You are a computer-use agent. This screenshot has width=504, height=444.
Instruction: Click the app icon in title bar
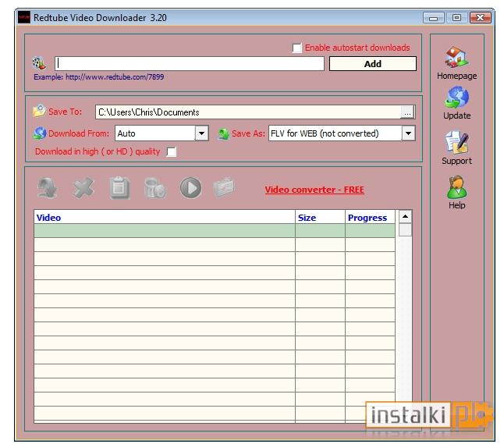[x=24, y=17]
